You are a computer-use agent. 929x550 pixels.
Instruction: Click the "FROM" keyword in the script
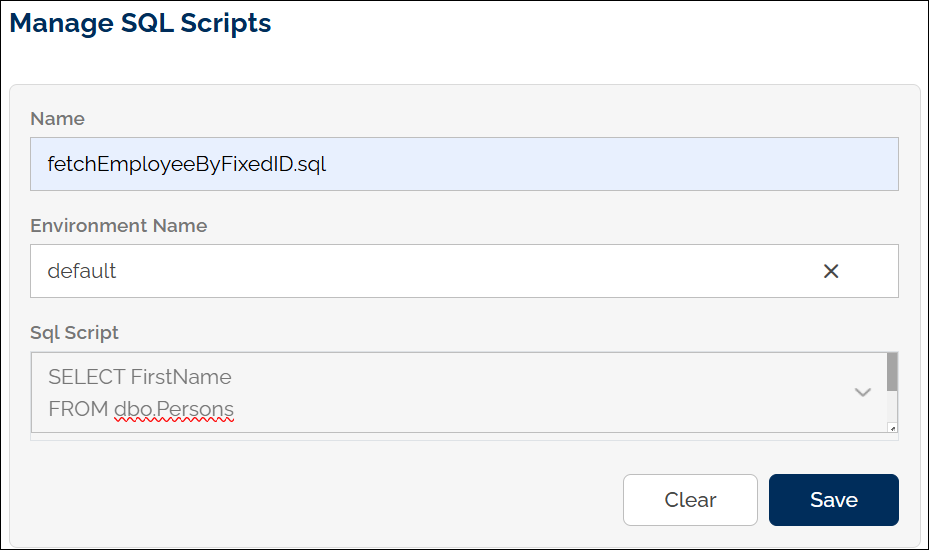click(x=77, y=409)
